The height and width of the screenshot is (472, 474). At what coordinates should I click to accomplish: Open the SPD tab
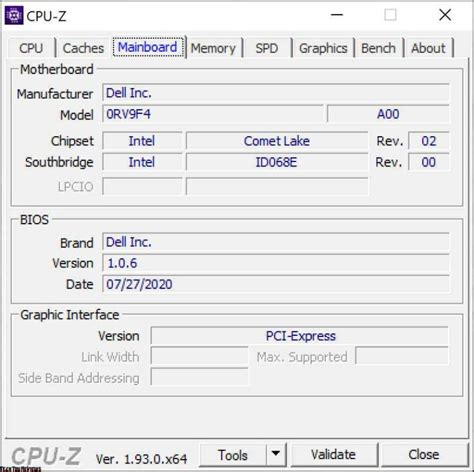267,48
